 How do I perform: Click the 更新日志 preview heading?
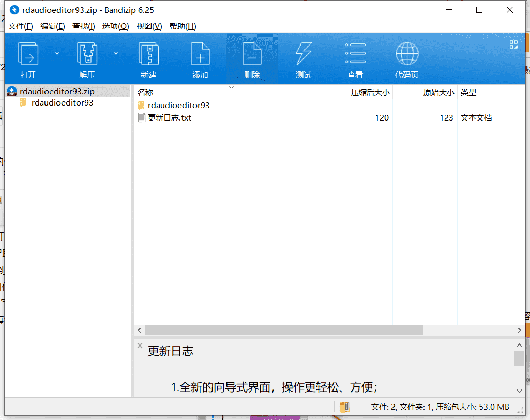171,351
